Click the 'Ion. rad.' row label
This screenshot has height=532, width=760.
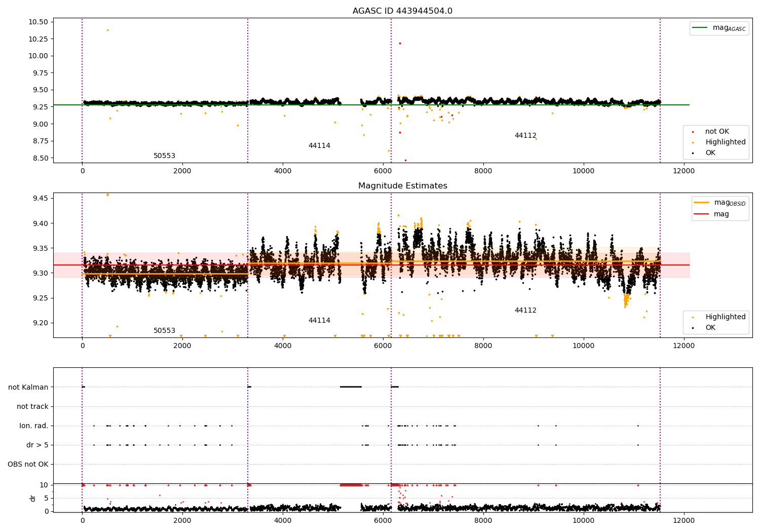tap(34, 426)
